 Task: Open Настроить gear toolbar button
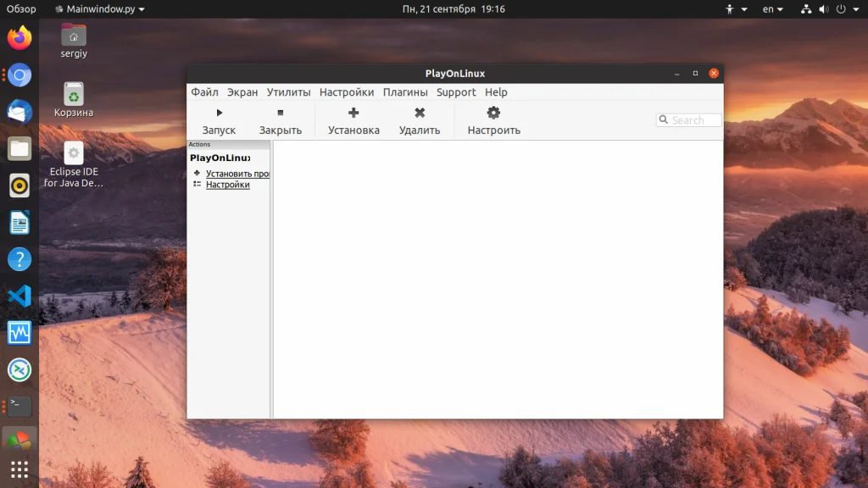point(494,120)
